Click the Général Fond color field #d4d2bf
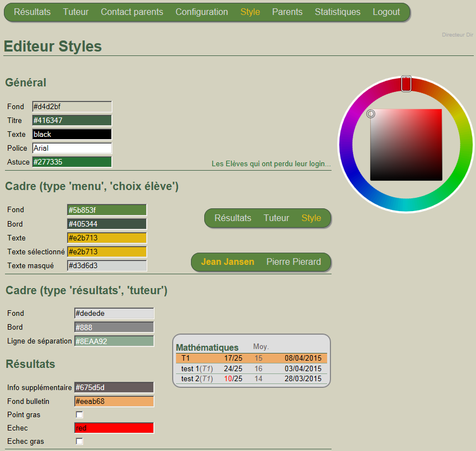Screen dimensions: 476x451 click(x=72, y=107)
